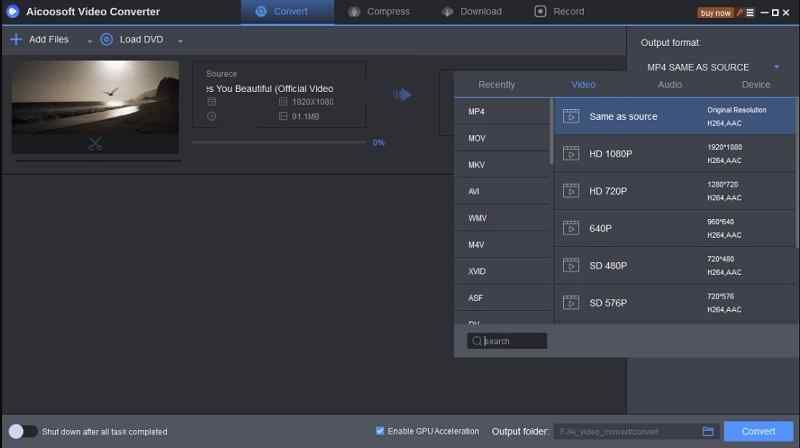
Task: Select WMV in the format list
Action: [x=502, y=218]
